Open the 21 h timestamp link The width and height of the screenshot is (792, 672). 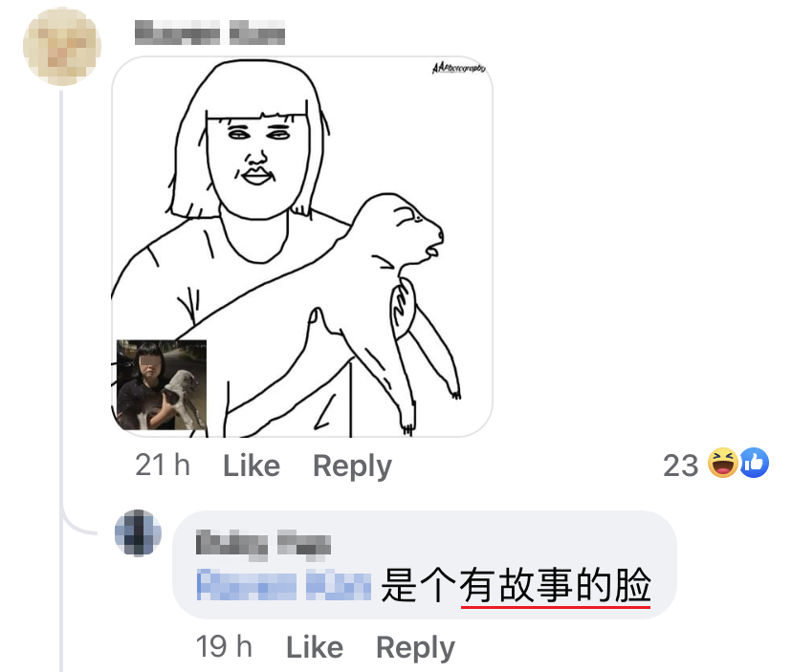tap(163, 465)
